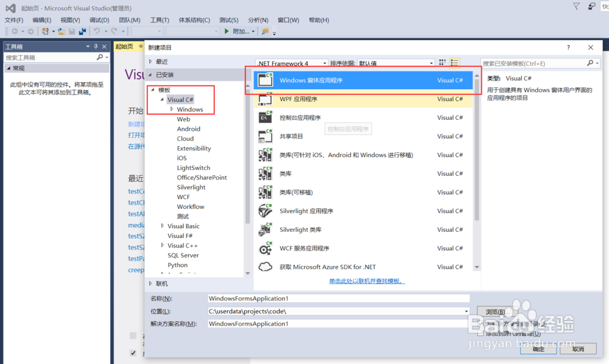The width and height of the screenshot is (609, 364).
Task: Click the Undo toolbar icon
Action: tap(97, 32)
